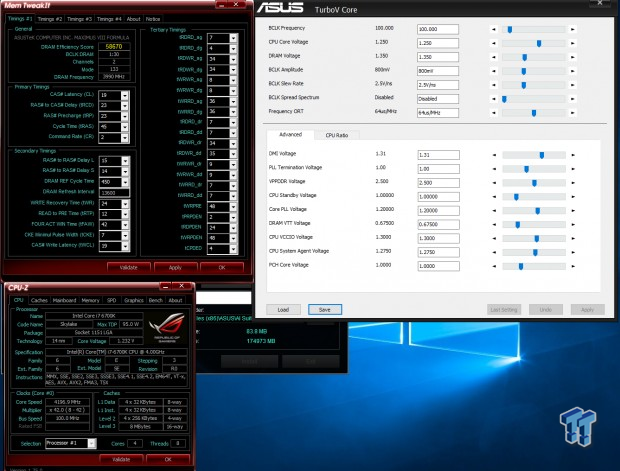Decrease CPU Core Voltage with left arrow

[493, 43]
